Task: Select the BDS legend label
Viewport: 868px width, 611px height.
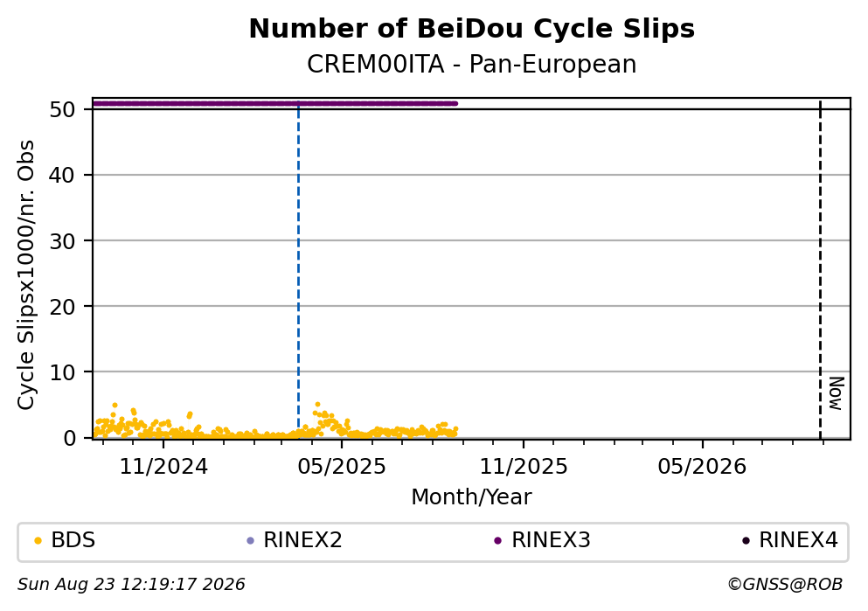Action: (x=73, y=540)
